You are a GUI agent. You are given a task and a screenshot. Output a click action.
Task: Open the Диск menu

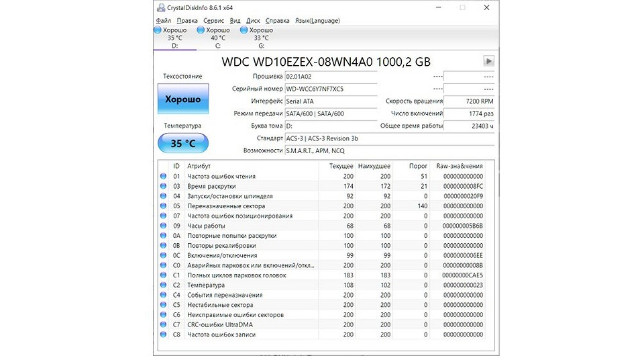[253, 21]
